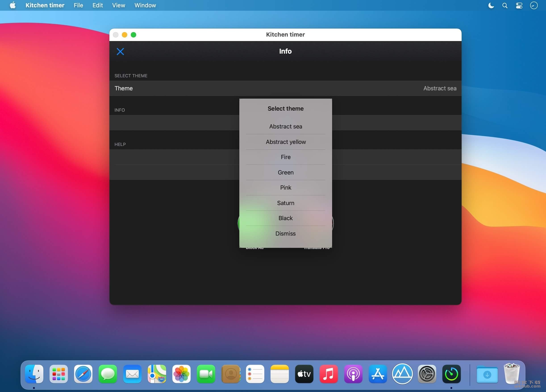This screenshot has width=546, height=392.
Task: Select the Fire theme
Action: [286, 157]
